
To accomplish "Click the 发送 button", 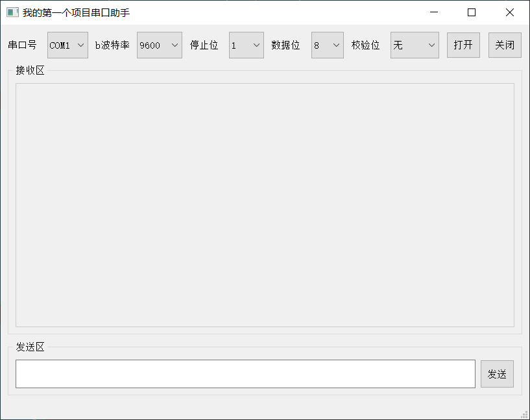I will point(497,374).
